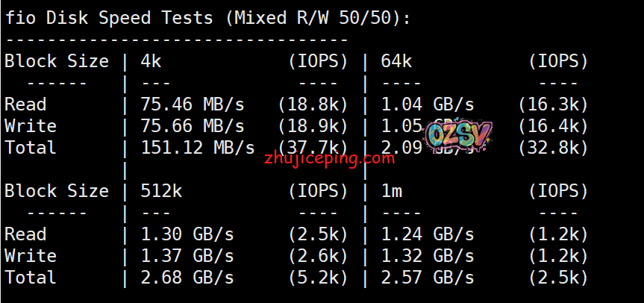Select the 5.2k total IOPS value
Image resolution: width=644 pixels, height=303 pixels.
[x=318, y=278]
